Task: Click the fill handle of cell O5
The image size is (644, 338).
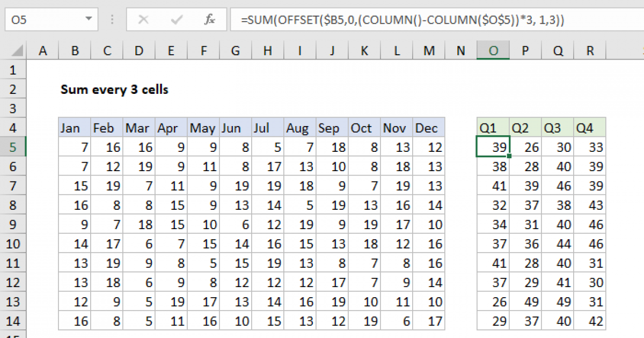Action: 509,157
